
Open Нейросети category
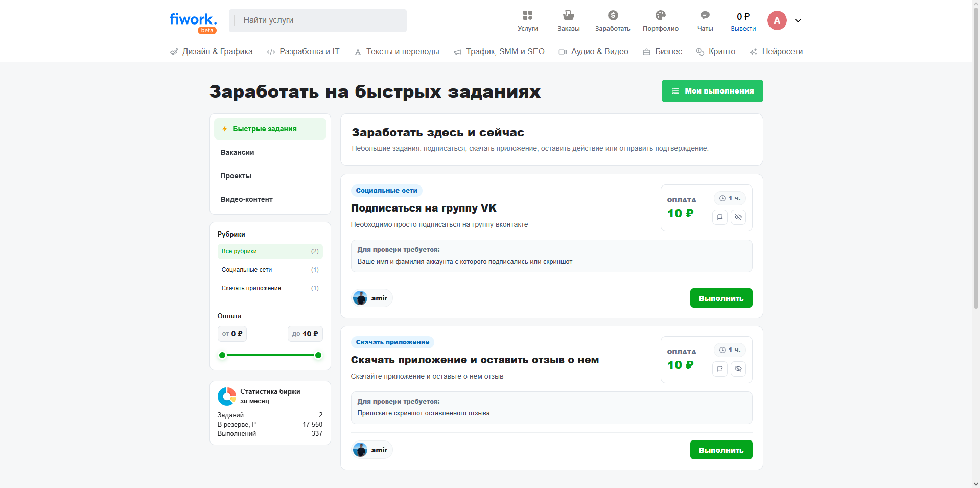click(x=776, y=52)
